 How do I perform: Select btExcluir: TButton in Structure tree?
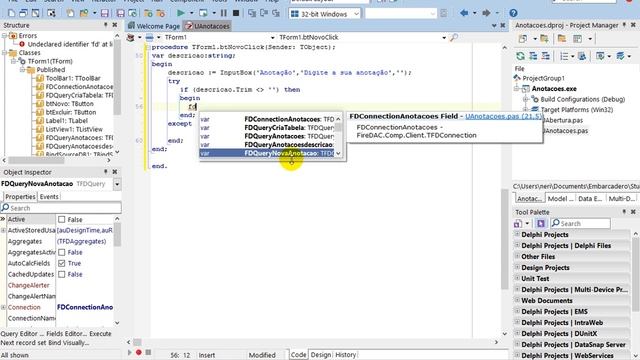[x=71, y=112]
